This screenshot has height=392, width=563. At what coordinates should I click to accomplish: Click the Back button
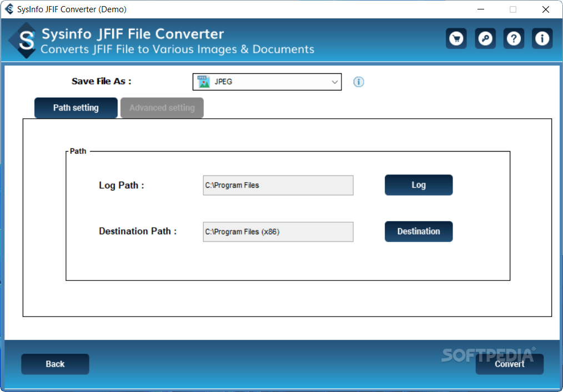pyautogui.click(x=55, y=364)
